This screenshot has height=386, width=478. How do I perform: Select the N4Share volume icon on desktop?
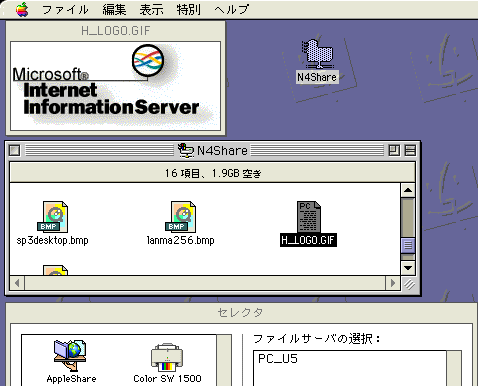[x=317, y=54]
